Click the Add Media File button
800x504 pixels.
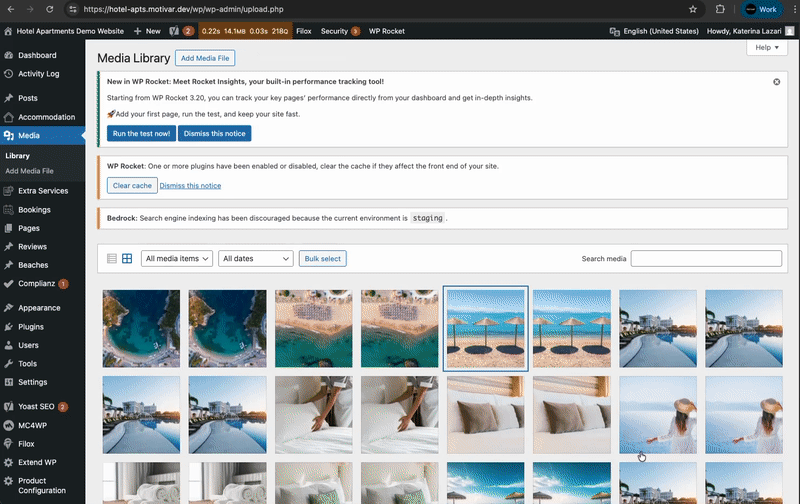206,59
